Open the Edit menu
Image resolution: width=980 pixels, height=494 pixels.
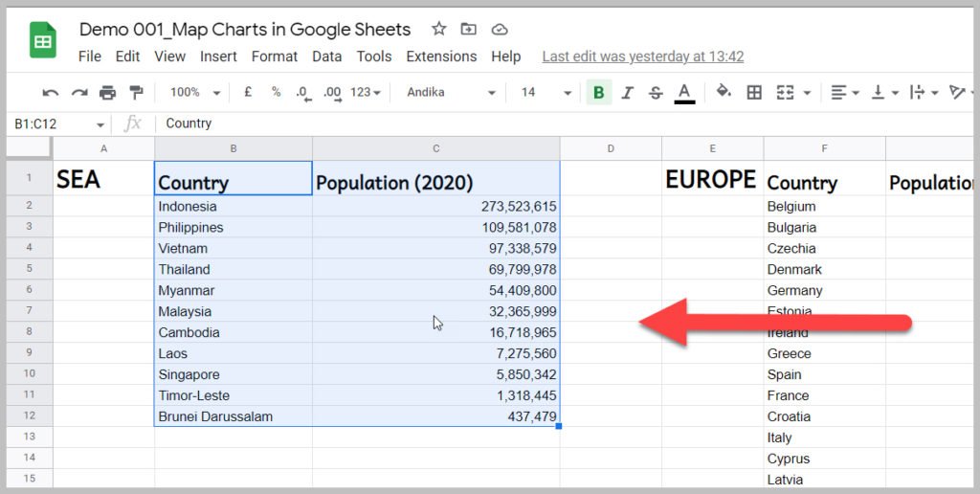click(x=127, y=56)
